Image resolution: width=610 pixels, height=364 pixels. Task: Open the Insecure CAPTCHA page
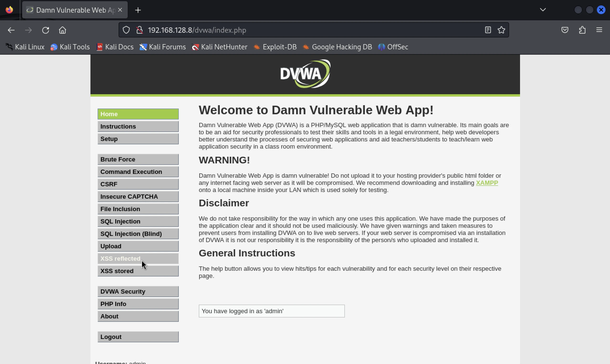click(x=138, y=197)
